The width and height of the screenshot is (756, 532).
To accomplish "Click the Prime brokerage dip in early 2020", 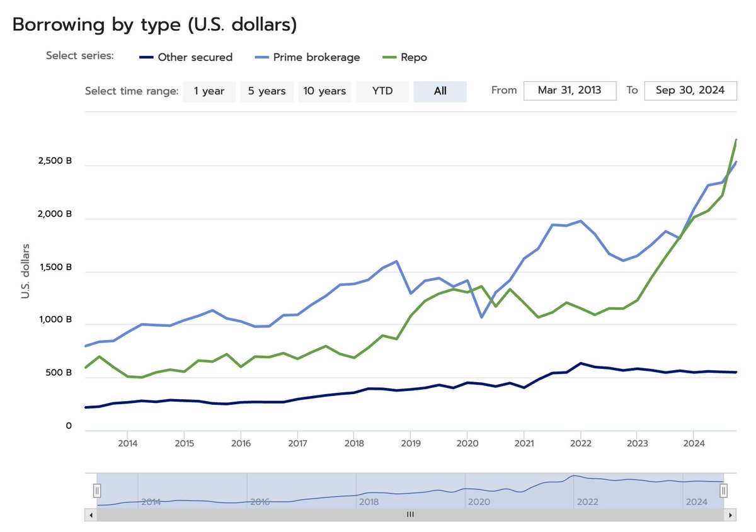I will point(483,317).
